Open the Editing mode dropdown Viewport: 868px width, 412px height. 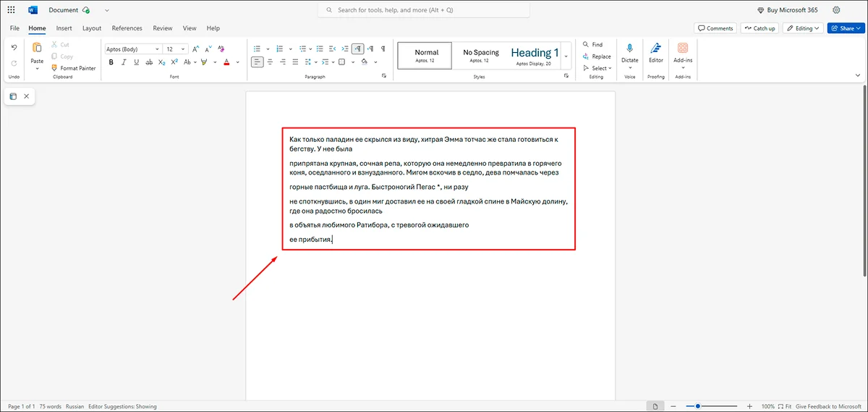pos(803,28)
